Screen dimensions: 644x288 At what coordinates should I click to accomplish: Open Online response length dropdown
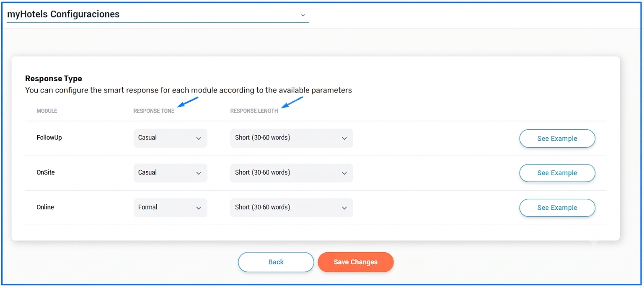[x=291, y=208]
